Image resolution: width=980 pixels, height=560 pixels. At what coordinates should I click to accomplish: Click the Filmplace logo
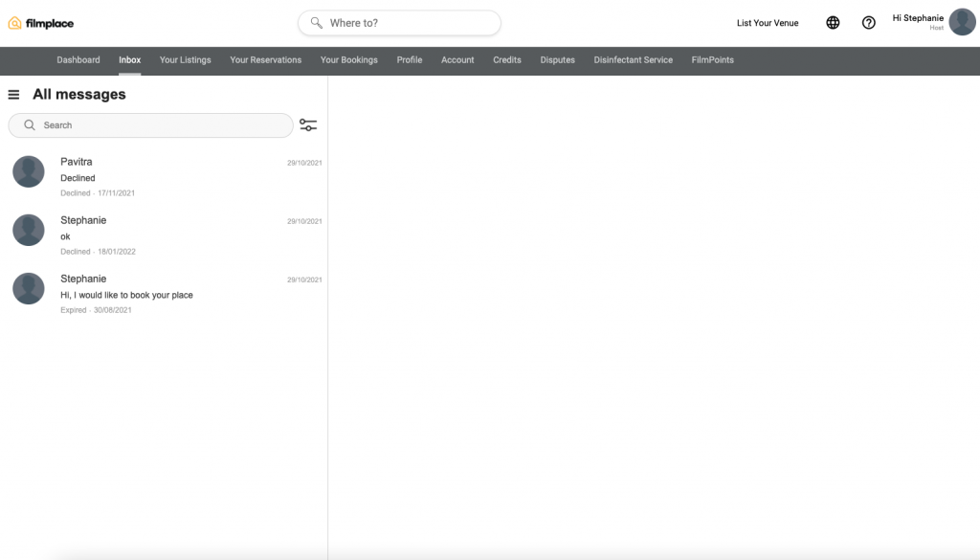(41, 23)
